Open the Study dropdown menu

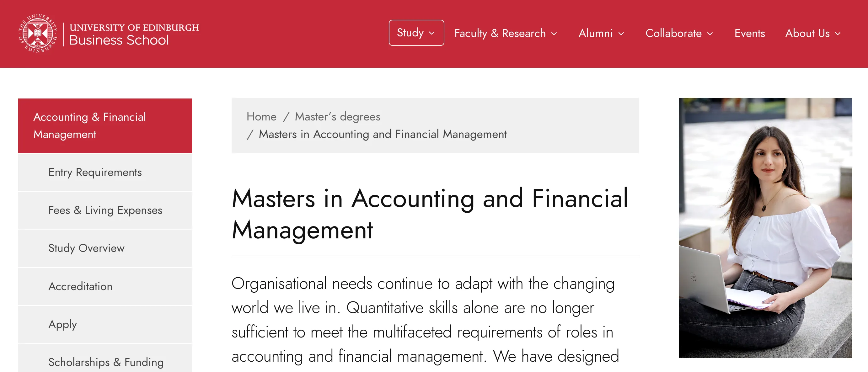[416, 33]
